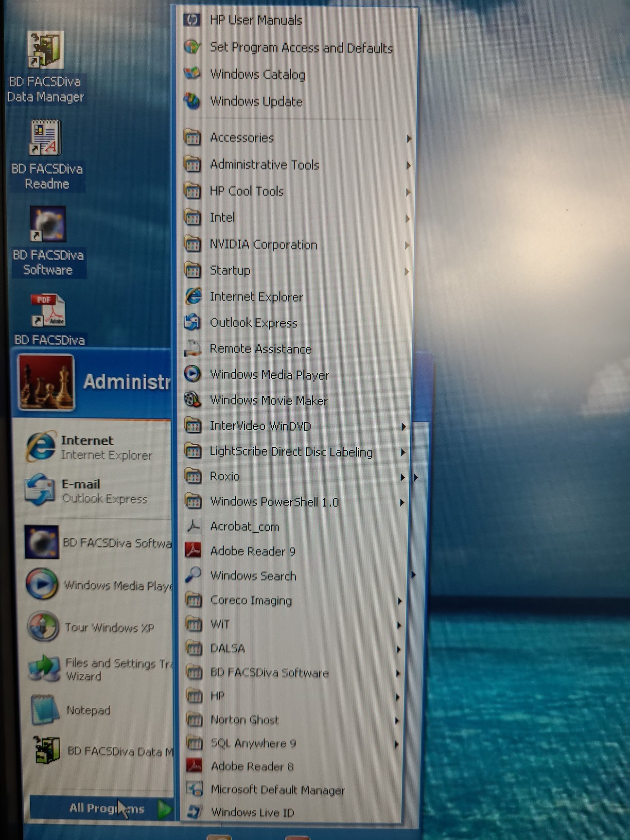Screen dimensions: 630x840
Task: Click the 'Windows Catalog' text label
Action: [258, 74]
